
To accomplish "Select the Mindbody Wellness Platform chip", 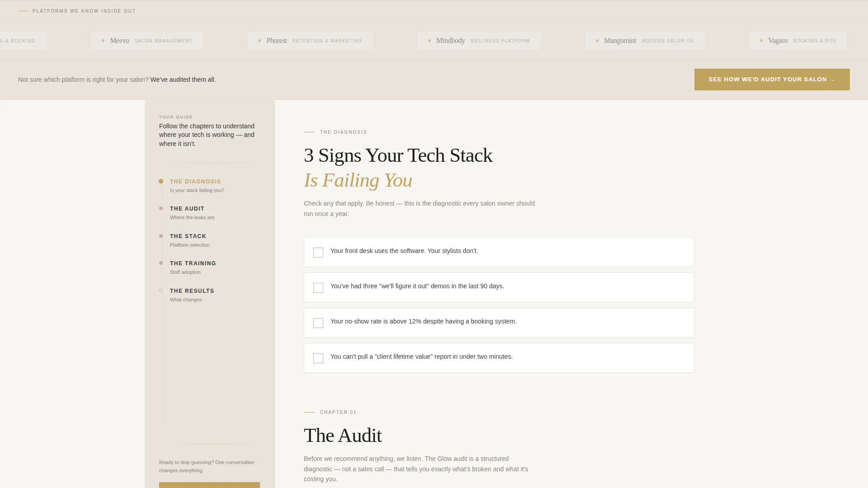I will pyautogui.click(x=479, y=41).
